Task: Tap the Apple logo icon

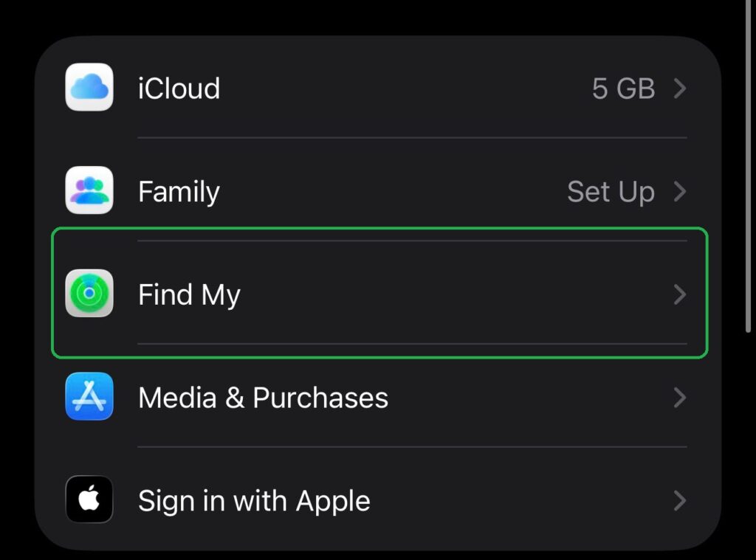Action: click(89, 500)
